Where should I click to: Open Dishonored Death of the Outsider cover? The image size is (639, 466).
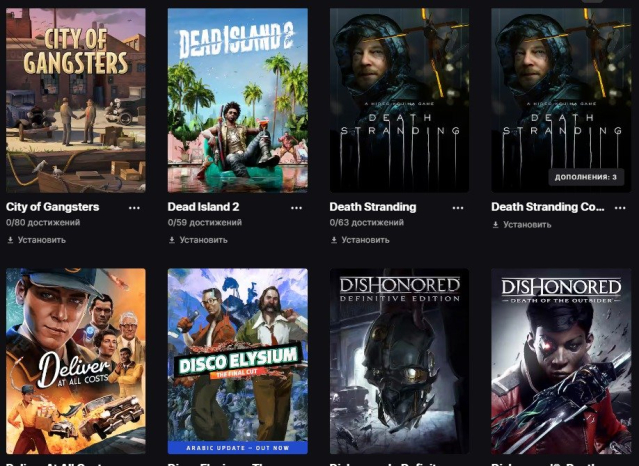pos(561,361)
